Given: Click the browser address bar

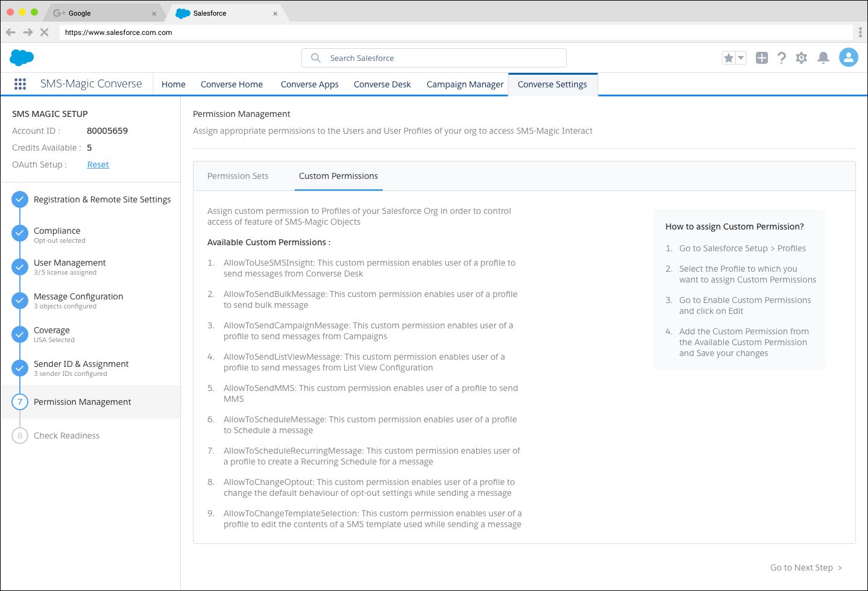Looking at the screenshot, I should [x=456, y=33].
